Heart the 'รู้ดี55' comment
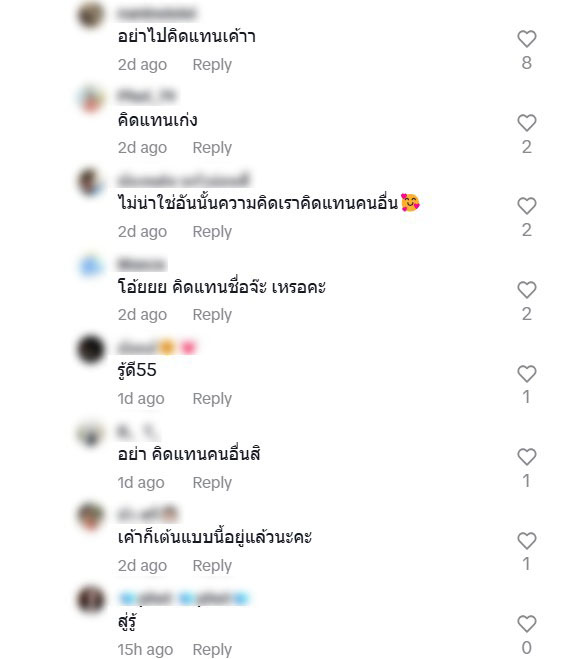Viewport: 564px width, 659px height. coord(526,374)
